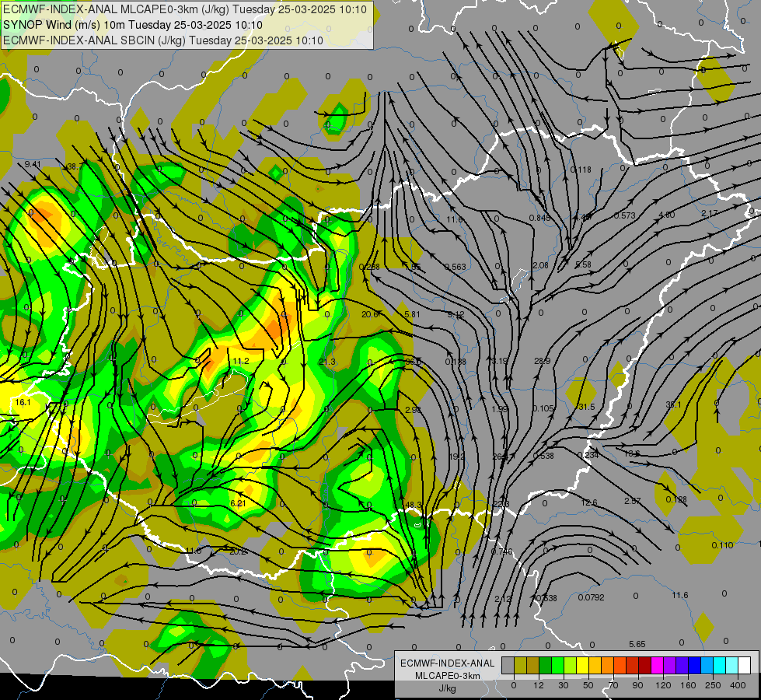The width and height of the screenshot is (761, 700).
Task: Click legend scale label 160
Action: 688,685
